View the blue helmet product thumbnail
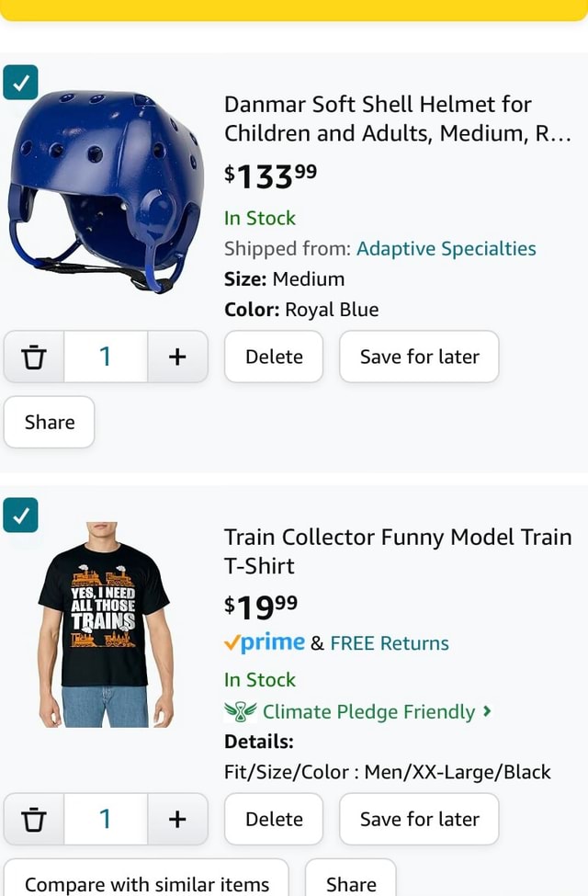 [x=104, y=191]
